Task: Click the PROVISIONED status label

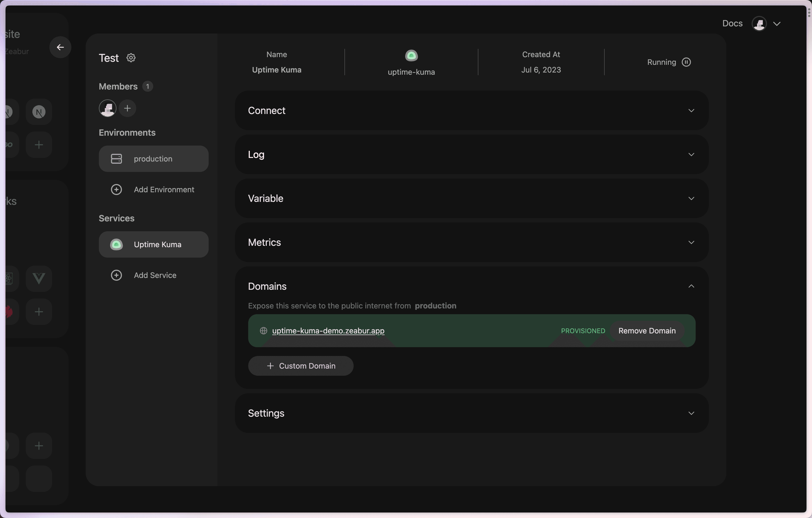Action: tap(583, 331)
